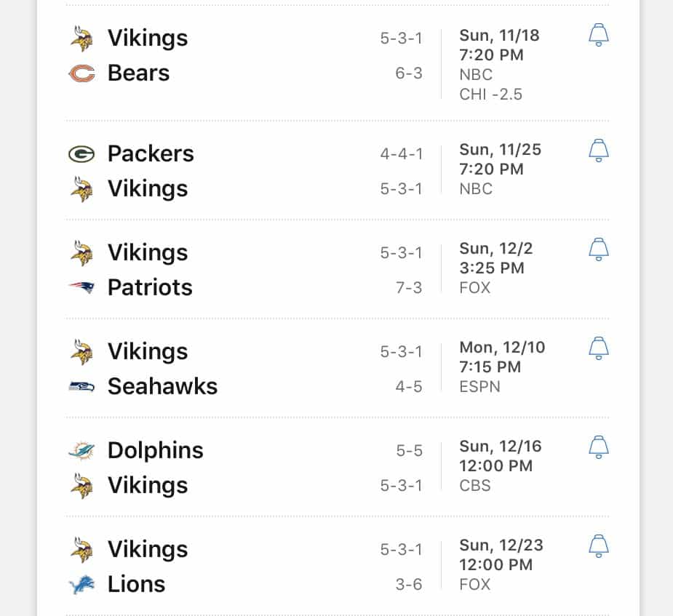Click the CHI -2.5 betting line
Image resolution: width=673 pixels, height=616 pixels.
coord(490,95)
